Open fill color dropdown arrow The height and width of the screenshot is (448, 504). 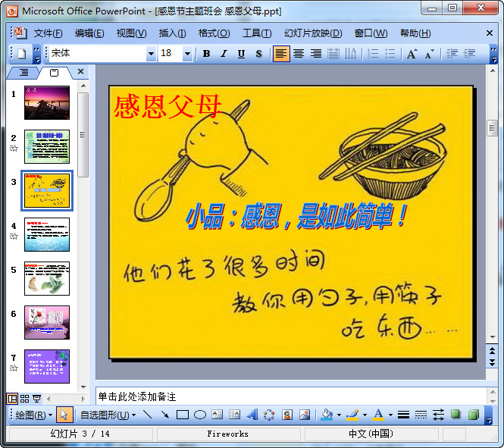coord(339,415)
